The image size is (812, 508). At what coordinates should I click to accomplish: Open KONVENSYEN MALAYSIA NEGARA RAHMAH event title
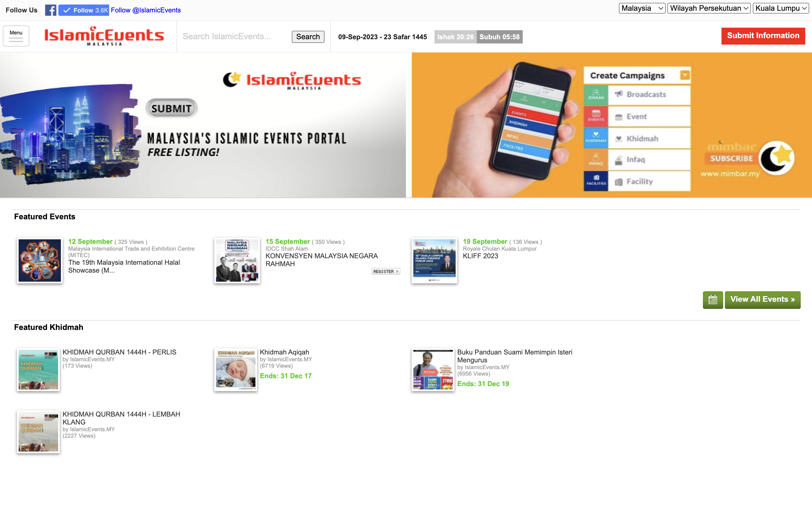pos(321,260)
